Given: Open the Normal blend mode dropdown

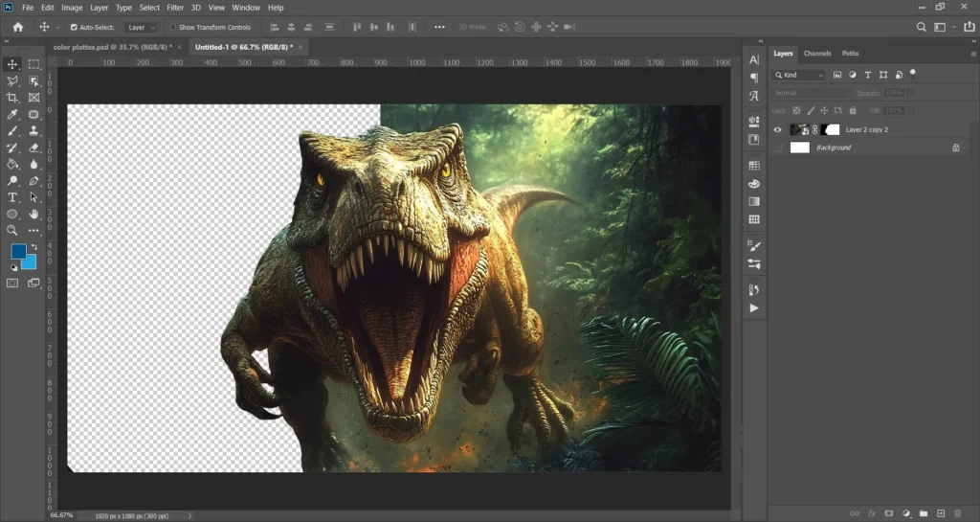Looking at the screenshot, I should [812, 93].
